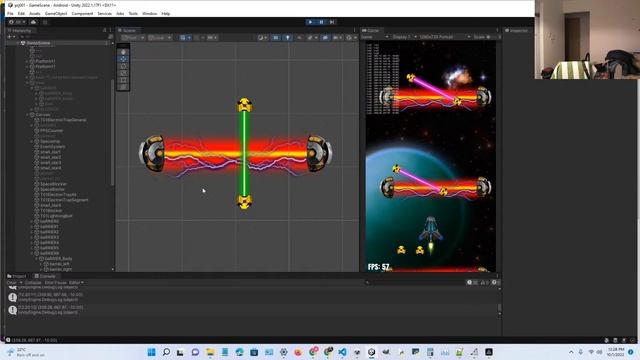This screenshot has height=360, width=640.
Task: Click the Console log scrollbar
Action: 500,308
